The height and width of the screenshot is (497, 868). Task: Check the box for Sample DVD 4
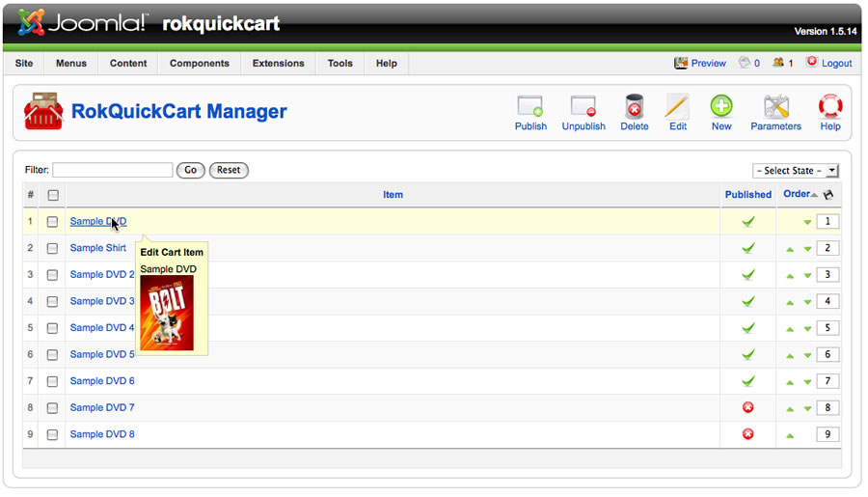point(53,328)
